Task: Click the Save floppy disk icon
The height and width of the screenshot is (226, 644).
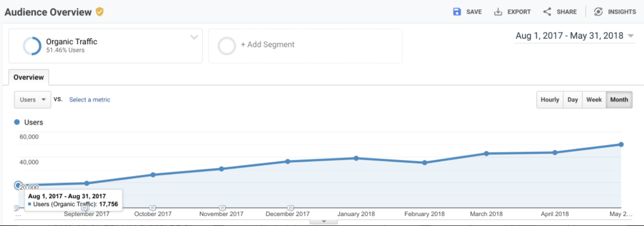Action: point(457,12)
